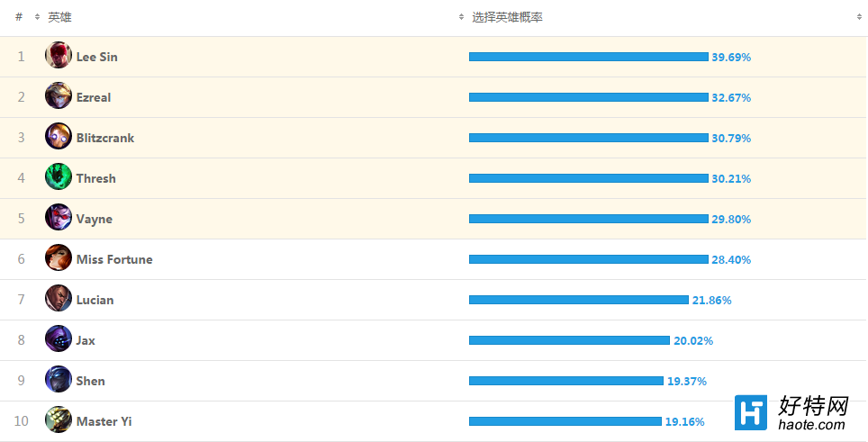Click Master Yi champion portrait icon

coord(59,420)
